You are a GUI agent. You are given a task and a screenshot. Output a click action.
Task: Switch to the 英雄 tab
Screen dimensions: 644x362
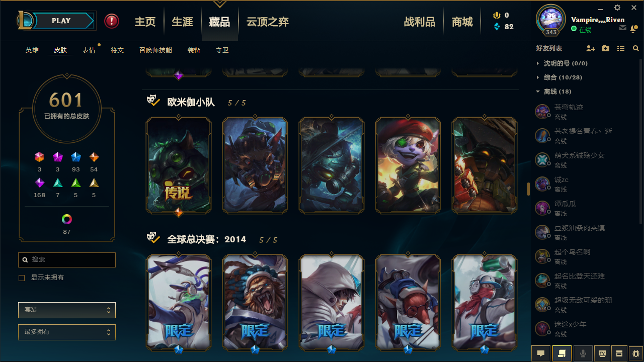(32, 50)
